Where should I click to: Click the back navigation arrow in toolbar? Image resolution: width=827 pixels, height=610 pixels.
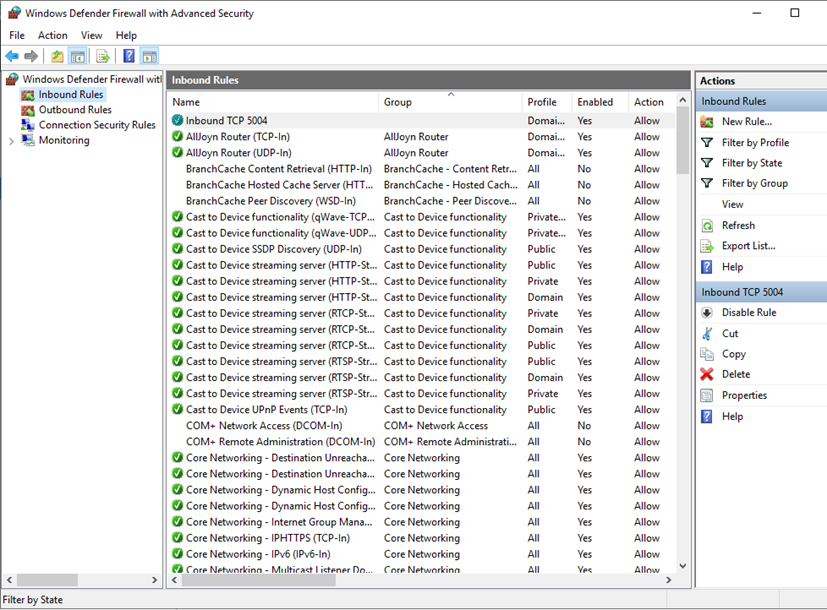tap(12, 56)
